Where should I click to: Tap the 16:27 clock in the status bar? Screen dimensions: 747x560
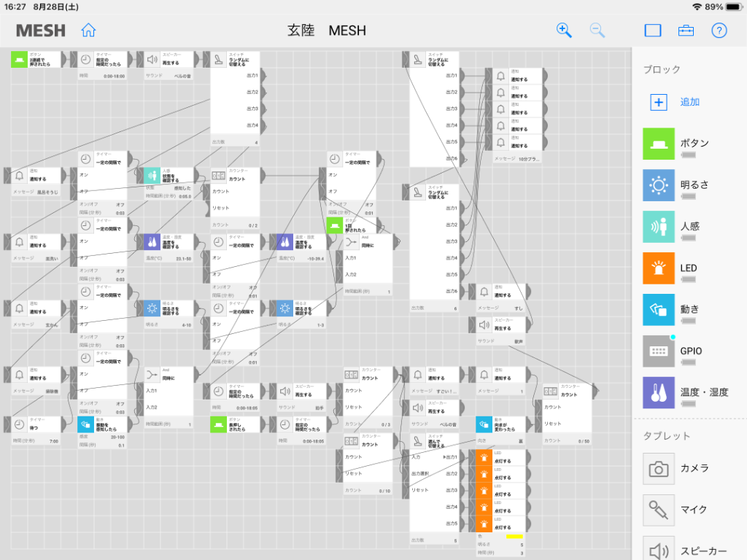pyautogui.click(x=15, y=7)
